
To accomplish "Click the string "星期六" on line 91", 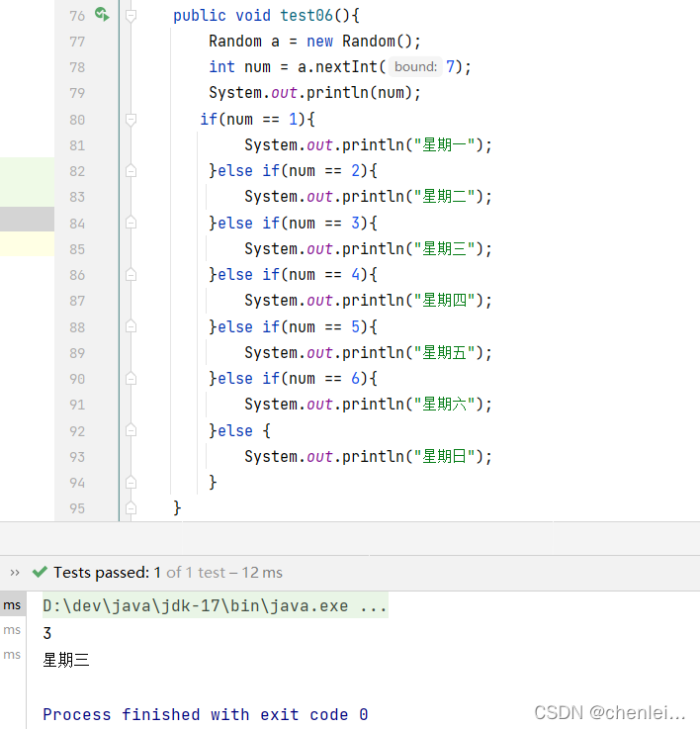I will tap(444, 405).
